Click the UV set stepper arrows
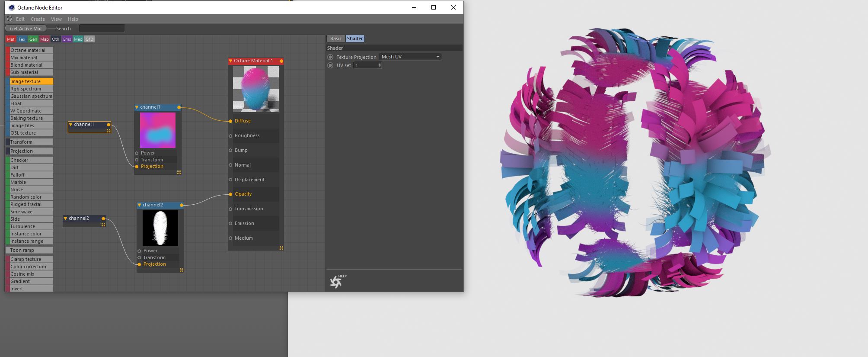Image resolution: width=868 pixels, height=357 pixels. click(x=380, y=65)
